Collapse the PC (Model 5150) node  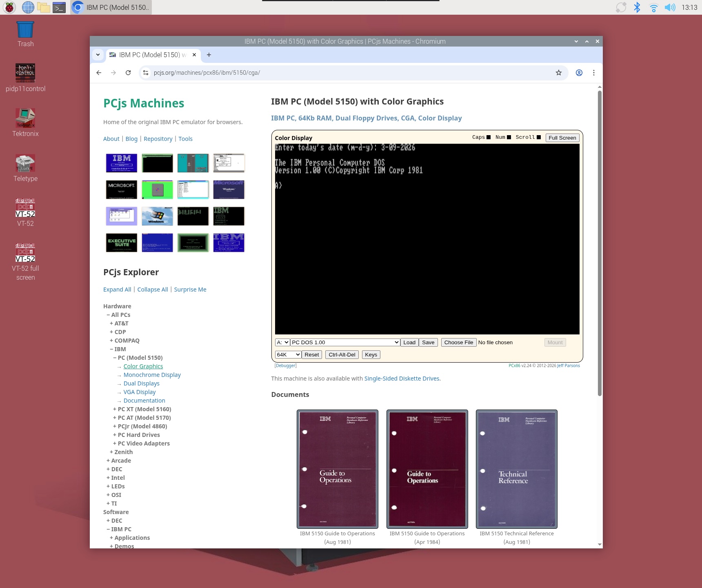point(138,358)
